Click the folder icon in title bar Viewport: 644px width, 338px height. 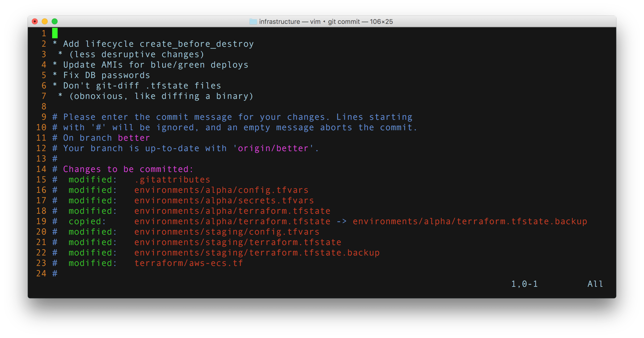[253, 22]
